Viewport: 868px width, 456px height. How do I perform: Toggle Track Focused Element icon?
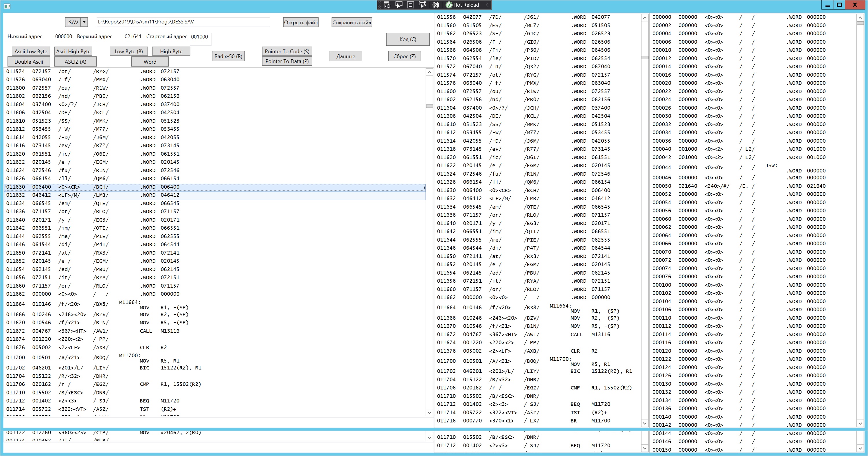click(422, 5)
